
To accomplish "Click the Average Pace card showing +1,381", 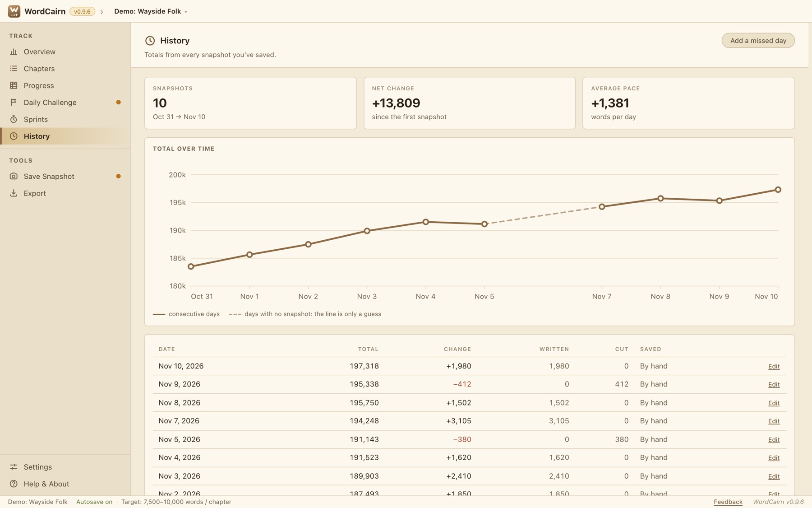I will point(688,103).
